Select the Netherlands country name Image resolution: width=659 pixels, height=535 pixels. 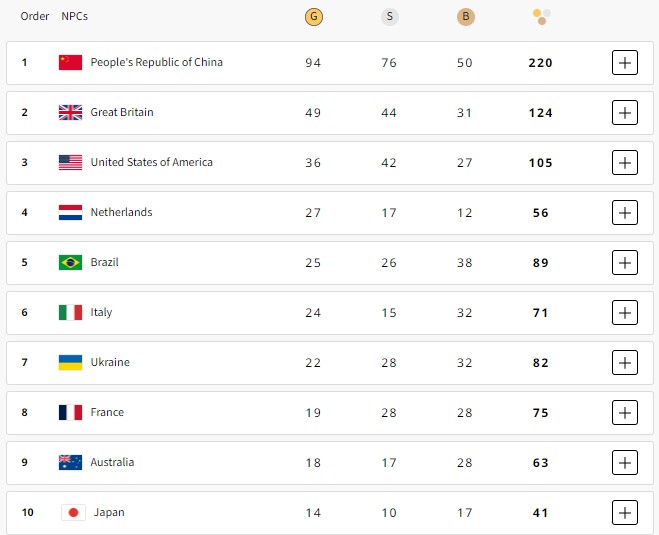pos(121,212)
